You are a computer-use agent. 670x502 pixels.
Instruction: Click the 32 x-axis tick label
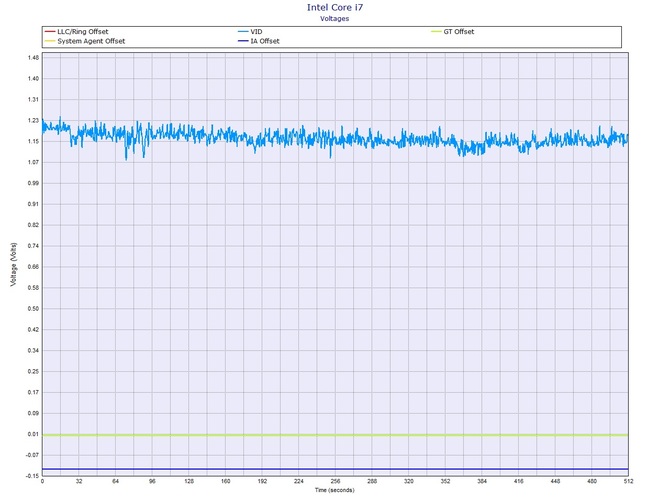click(79, 481)
